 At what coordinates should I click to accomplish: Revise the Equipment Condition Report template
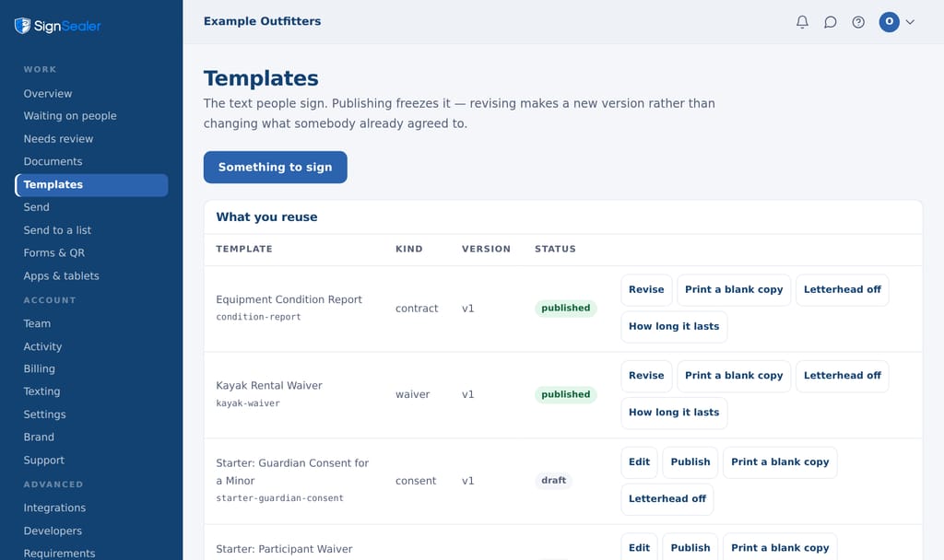click(646, 289)
